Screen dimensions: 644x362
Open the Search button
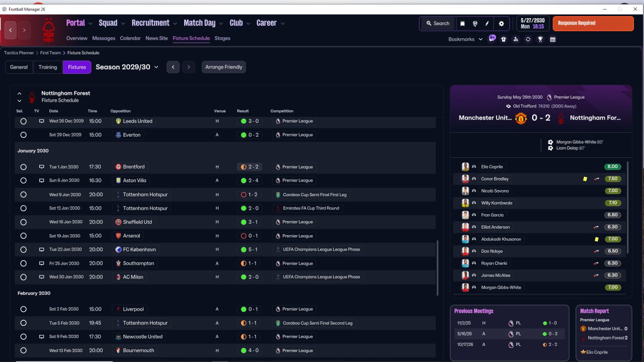[x=437, y=24]
